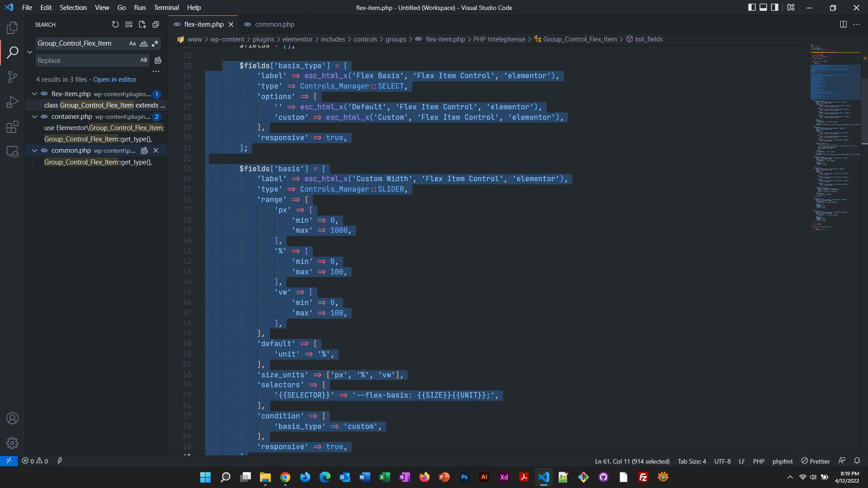Screen dimensions: 868x488
Task: Open the Terminal menu
Action: (x=166, y=8)
